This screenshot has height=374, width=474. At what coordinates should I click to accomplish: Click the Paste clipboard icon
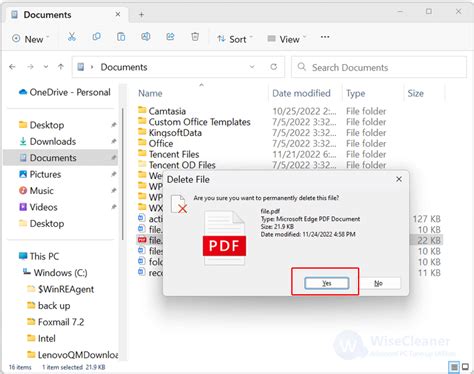[121, 37]
